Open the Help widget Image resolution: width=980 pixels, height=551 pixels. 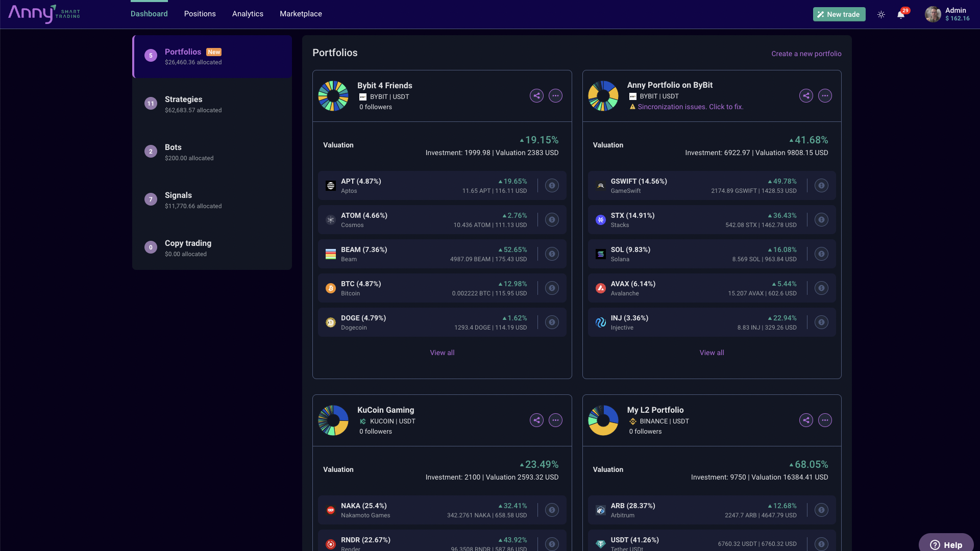tap(947, 544)
